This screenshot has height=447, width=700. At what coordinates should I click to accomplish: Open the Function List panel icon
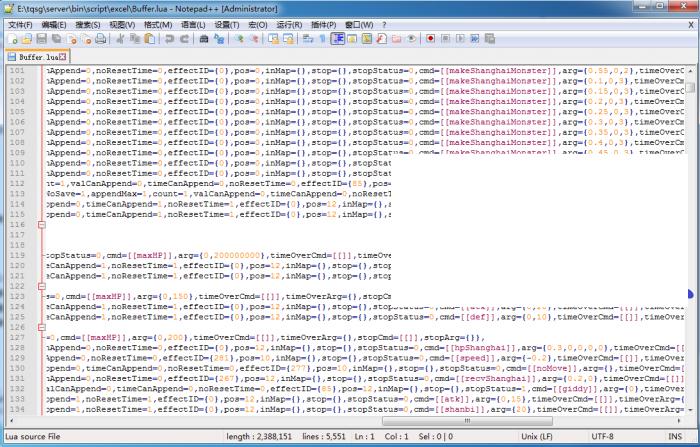[381, 39]
